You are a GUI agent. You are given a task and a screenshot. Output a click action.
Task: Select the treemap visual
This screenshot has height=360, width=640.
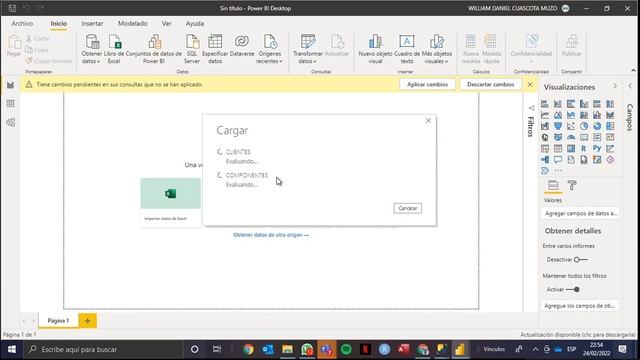610,126
